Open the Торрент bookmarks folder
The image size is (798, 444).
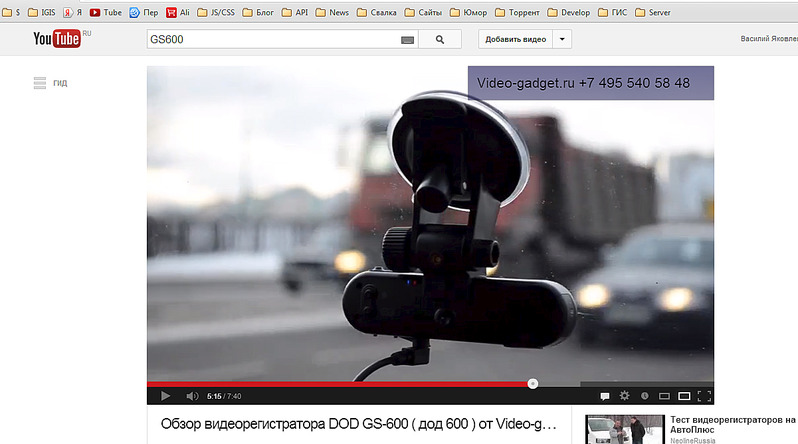point(517,12)
